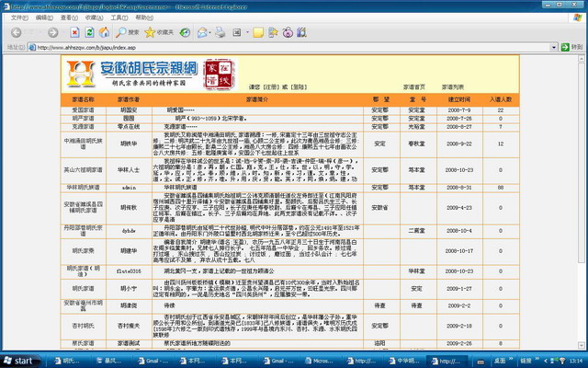Image resolution: width=588 pixels, height=368 pixels.
Task: Click the flute0316 author cell
Action: pos(129,271)
